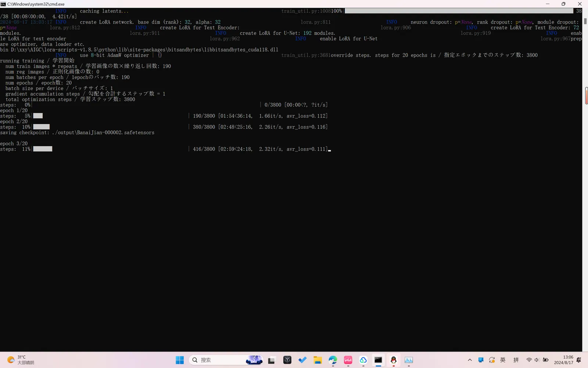
Task: Expand the hidden system tray icons
Action: tap(470, 360)
